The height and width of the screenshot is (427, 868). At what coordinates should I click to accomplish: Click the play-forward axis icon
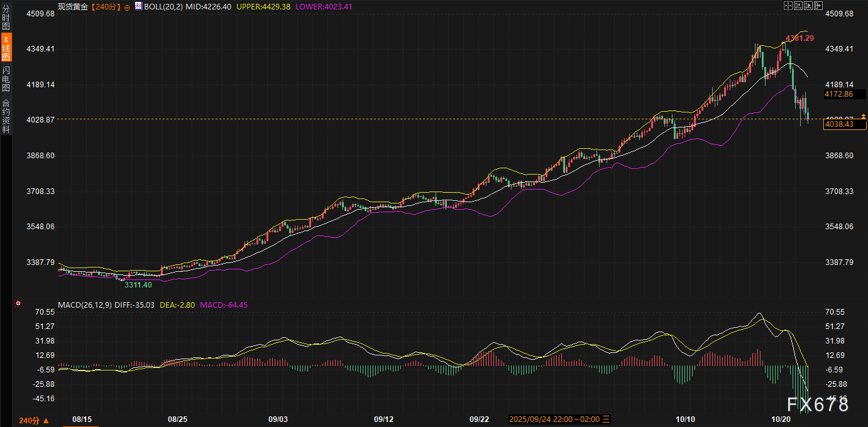coord(808,6)
